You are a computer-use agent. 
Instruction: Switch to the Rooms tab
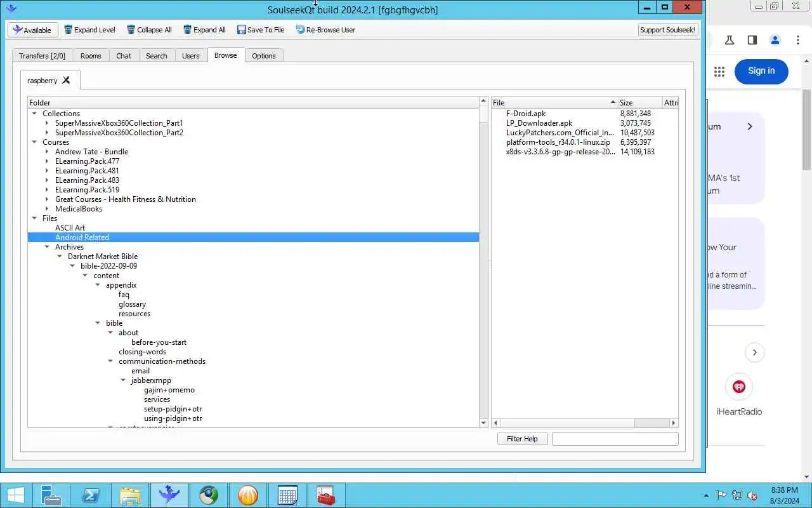tap(91, 56)
